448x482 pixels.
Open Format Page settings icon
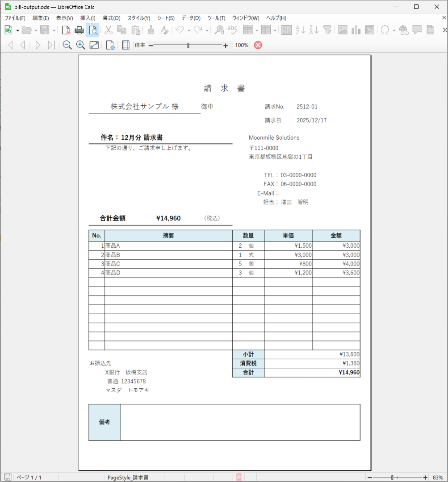pyautogui.click(x=110, y=45)
